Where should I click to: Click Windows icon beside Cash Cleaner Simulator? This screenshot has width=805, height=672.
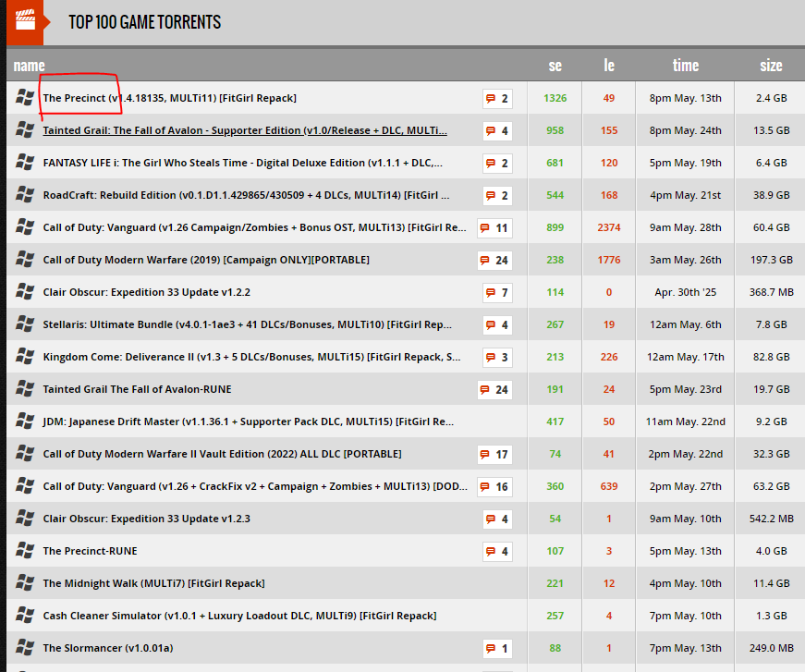(25, 615)
